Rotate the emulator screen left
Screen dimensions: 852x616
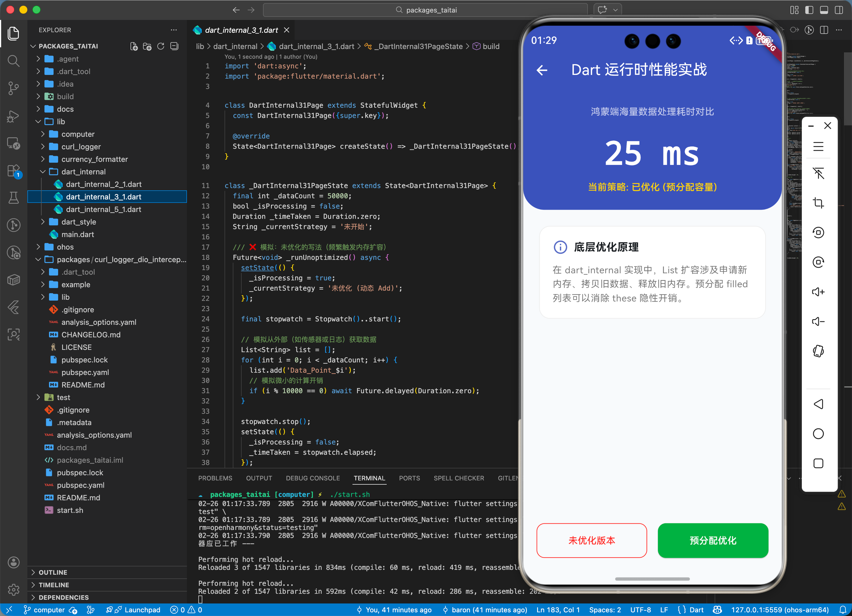point(819,232)
